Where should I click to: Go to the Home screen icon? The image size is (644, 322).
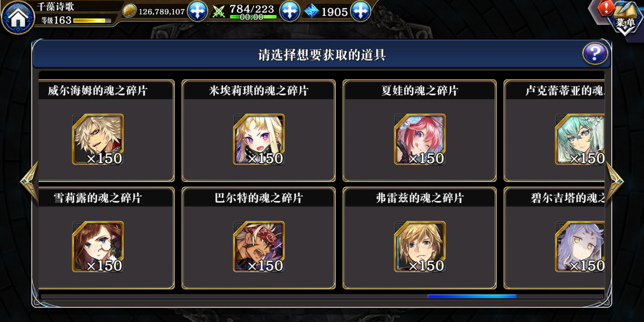pos(18,17)
